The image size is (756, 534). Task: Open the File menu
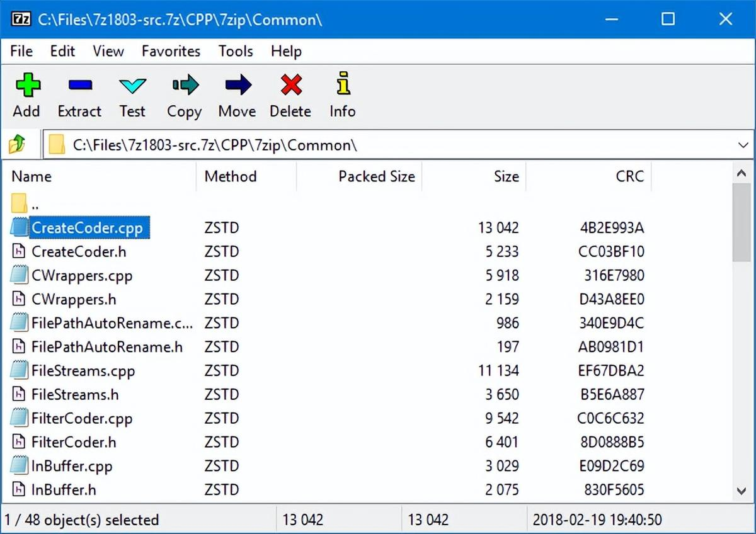point(21,51)
